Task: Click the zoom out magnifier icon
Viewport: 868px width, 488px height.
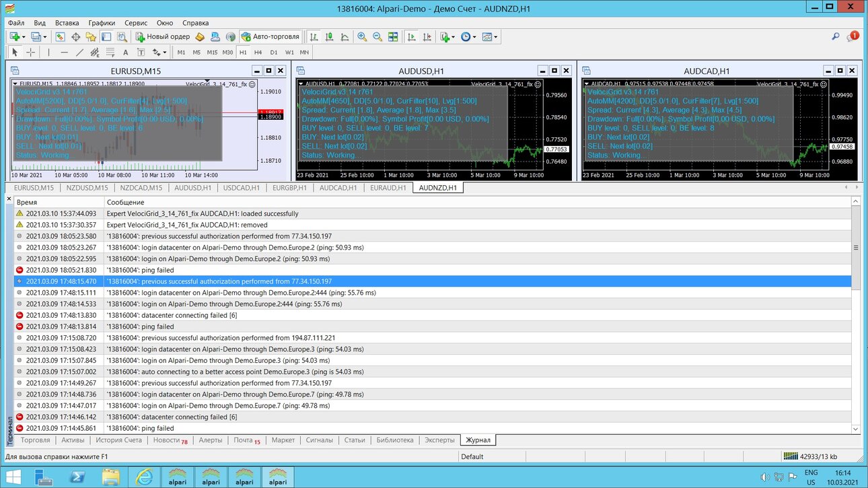Action: click(377, 37)
